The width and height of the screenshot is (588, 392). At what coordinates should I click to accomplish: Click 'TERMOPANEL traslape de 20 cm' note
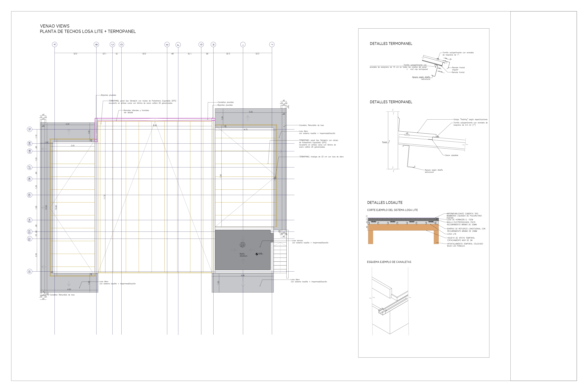tap(321, 157)
